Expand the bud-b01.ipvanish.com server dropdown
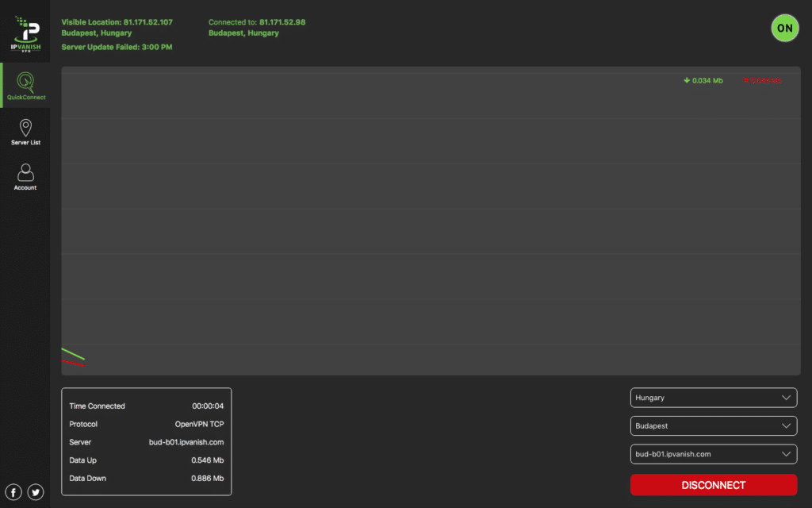The height and width of the screenshot is (508, 812). coord(714,454)
